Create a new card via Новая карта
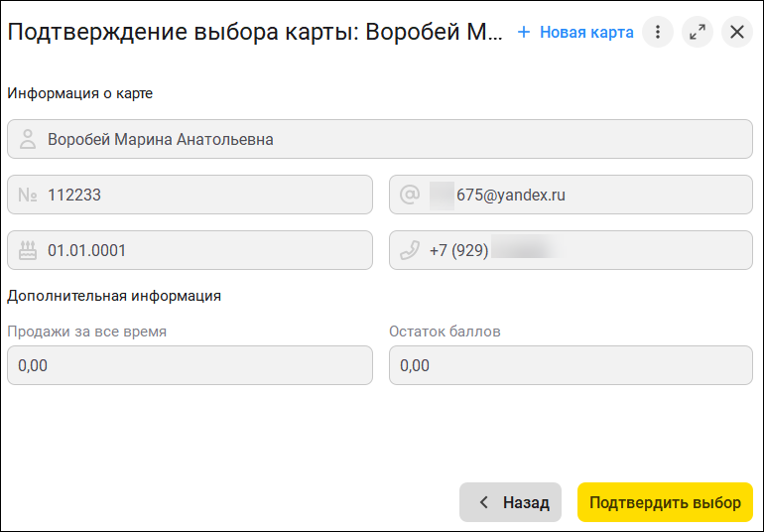 585,32
